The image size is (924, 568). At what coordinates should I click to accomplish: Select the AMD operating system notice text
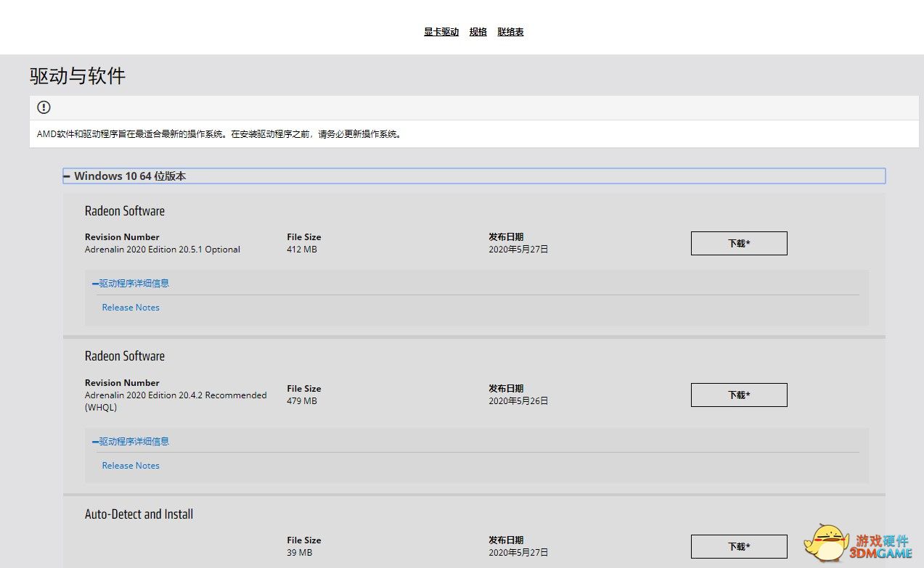point(219,134)
